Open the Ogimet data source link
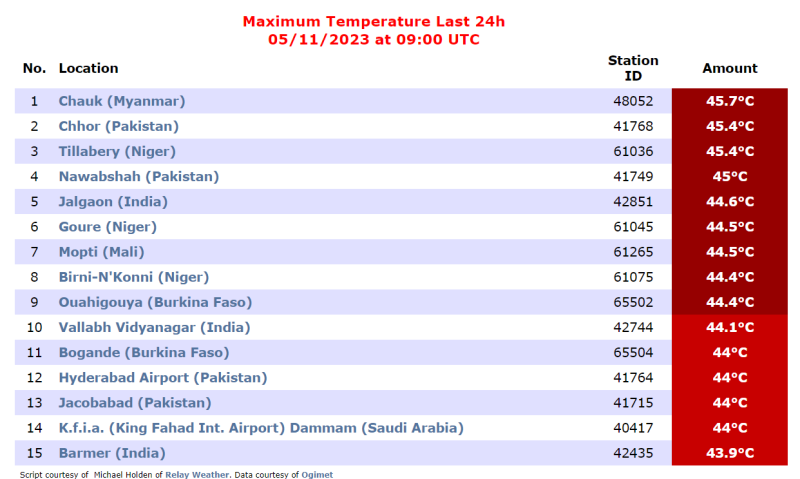 tap(317, 475)
